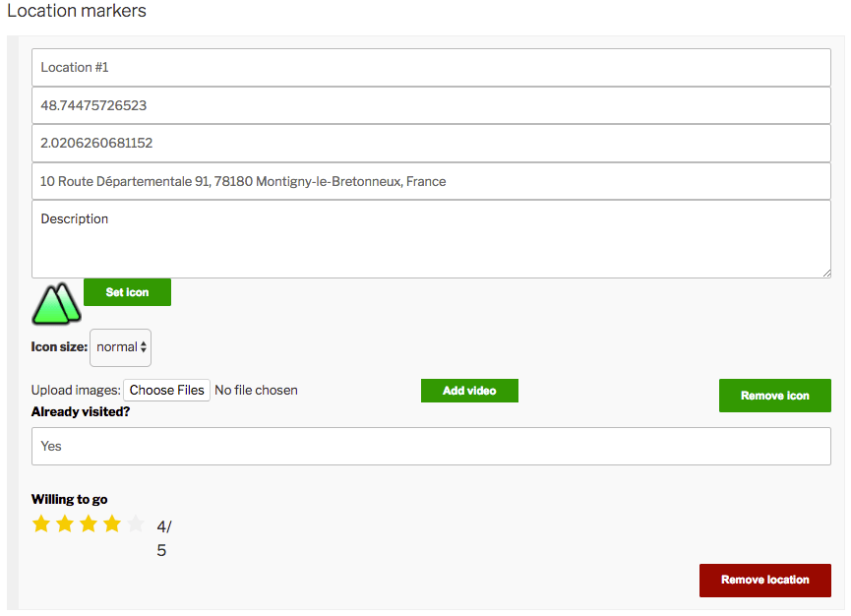This screenshot has height=616, width=851.
Task: Click Choose Files to upload images
Action: coord(166,390)
